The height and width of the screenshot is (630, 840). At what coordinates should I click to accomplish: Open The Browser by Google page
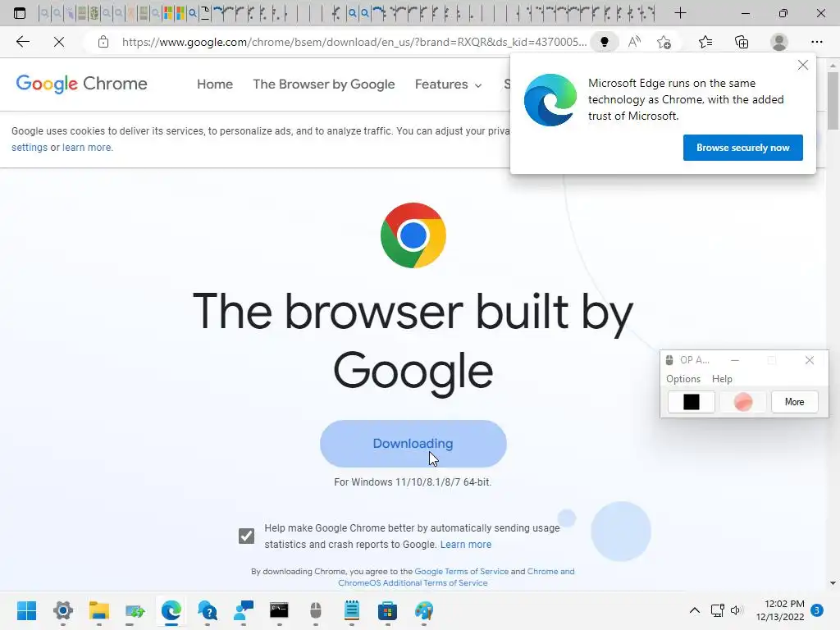(323, 84)
